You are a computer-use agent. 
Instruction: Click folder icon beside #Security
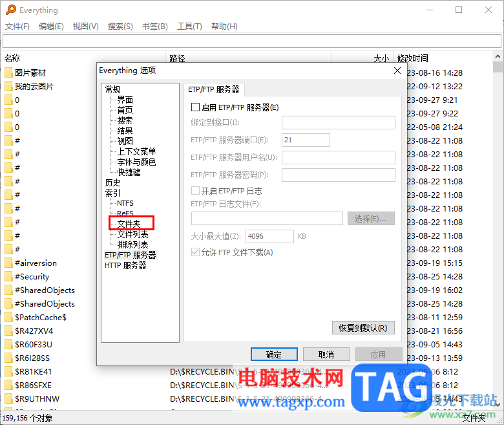(x=8, y=276)
